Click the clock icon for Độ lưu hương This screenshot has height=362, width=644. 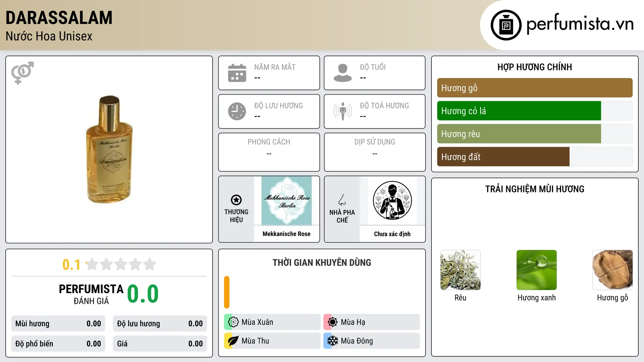coord(237,111)
